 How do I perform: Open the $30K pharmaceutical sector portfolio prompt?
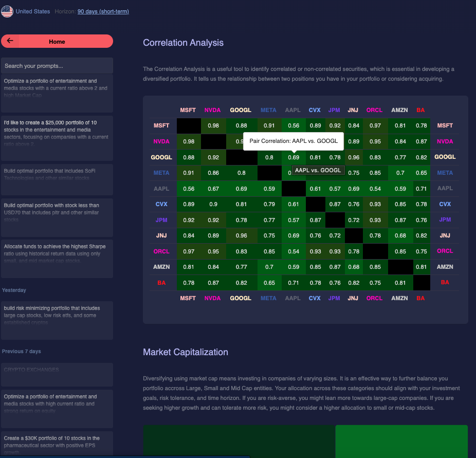[x=57, y=444]
